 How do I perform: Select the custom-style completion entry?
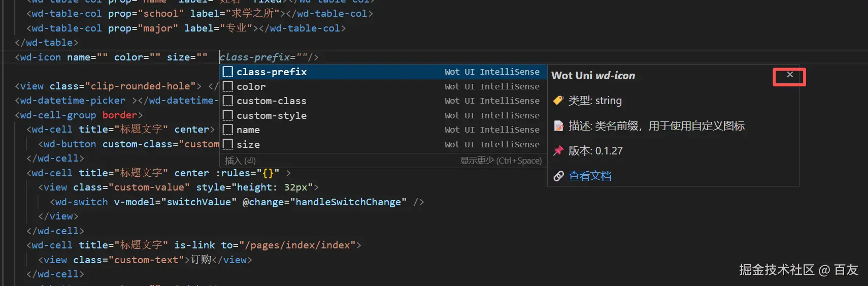pyautogui.click(x=272, y=115)
